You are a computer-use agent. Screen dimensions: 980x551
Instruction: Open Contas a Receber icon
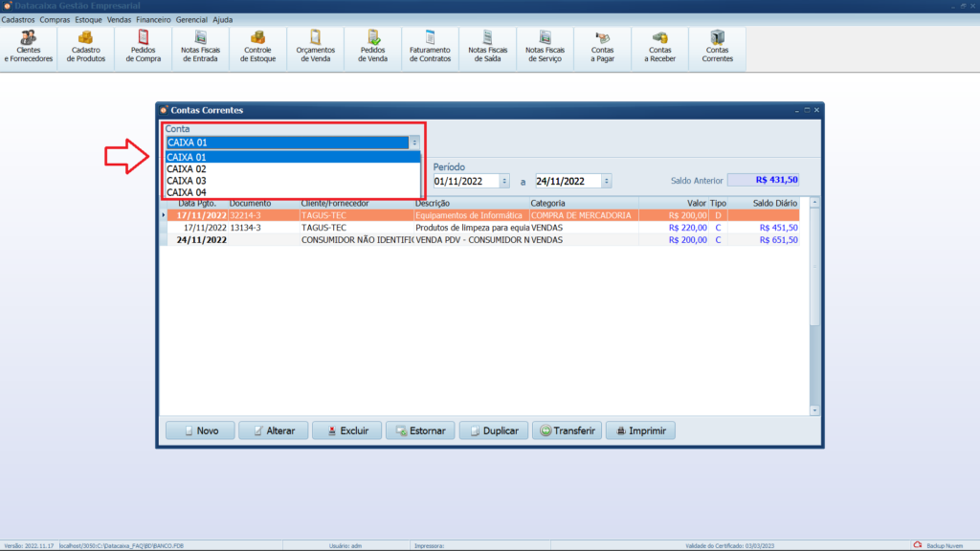[660, 46]
